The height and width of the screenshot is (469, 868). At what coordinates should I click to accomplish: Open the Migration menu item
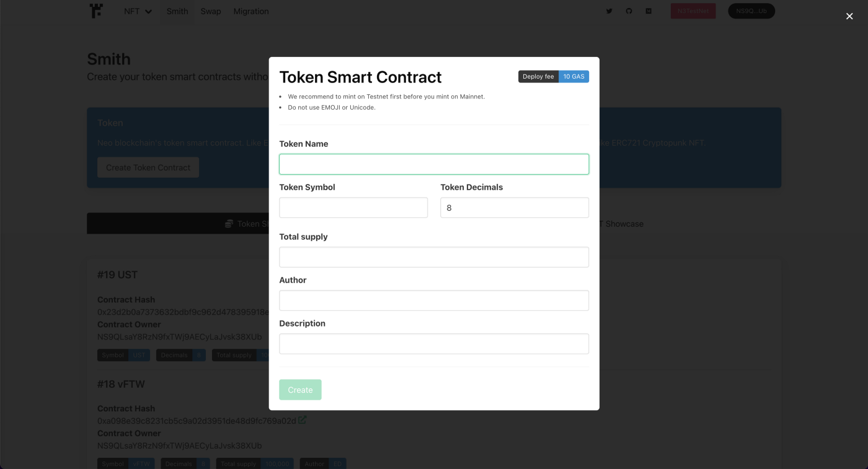[x=251, y=11]
